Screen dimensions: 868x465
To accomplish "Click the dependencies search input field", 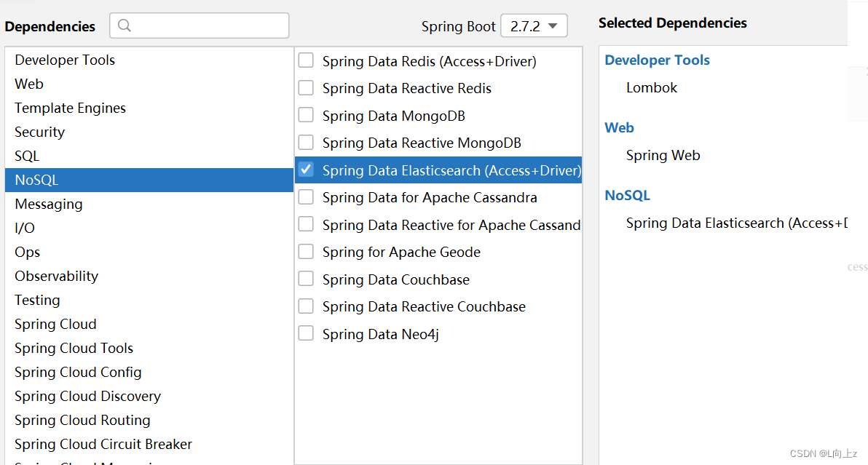I will (x=200, y=25).
